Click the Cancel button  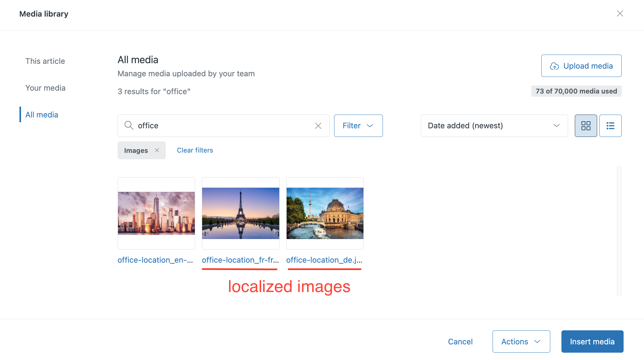(460, 341)
